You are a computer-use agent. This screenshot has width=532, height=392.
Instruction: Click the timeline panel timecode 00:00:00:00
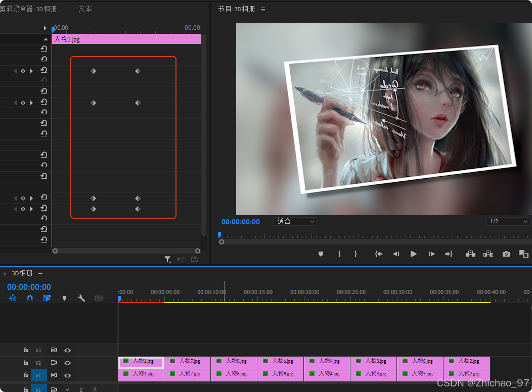29,287
